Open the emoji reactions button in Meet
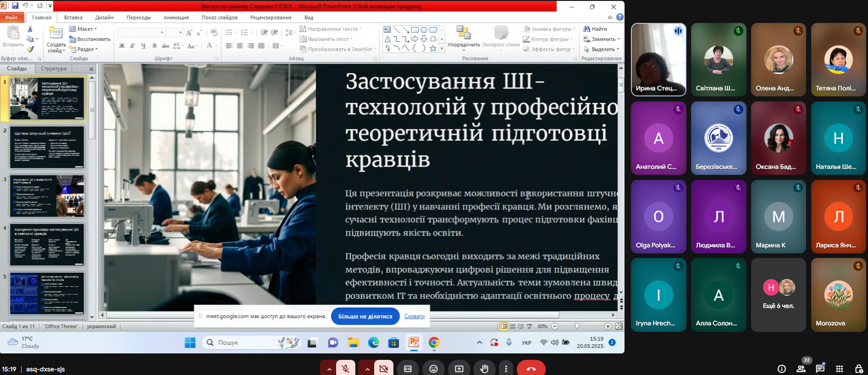868x375 pixels. click(433, 369)
